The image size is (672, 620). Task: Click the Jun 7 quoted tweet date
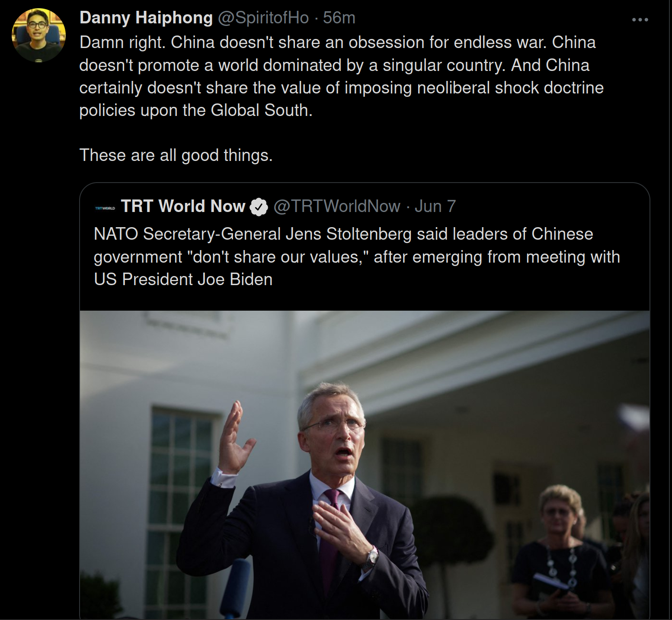(435, 206)
